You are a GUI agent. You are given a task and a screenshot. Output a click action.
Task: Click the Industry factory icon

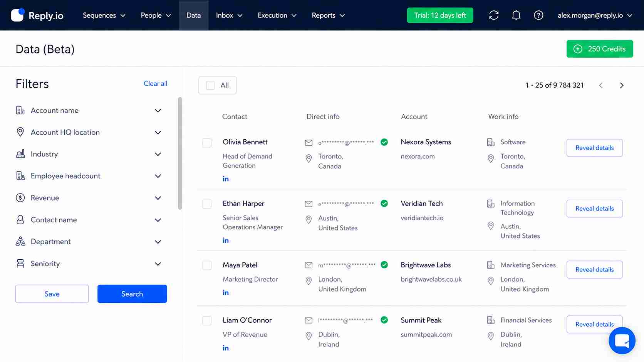pos(20,154)
